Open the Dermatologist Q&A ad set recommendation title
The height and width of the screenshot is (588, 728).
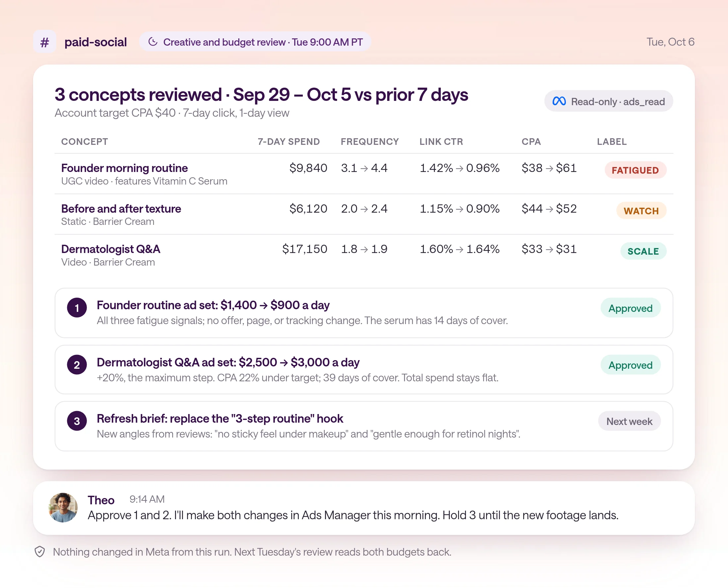tap(228, 362)
